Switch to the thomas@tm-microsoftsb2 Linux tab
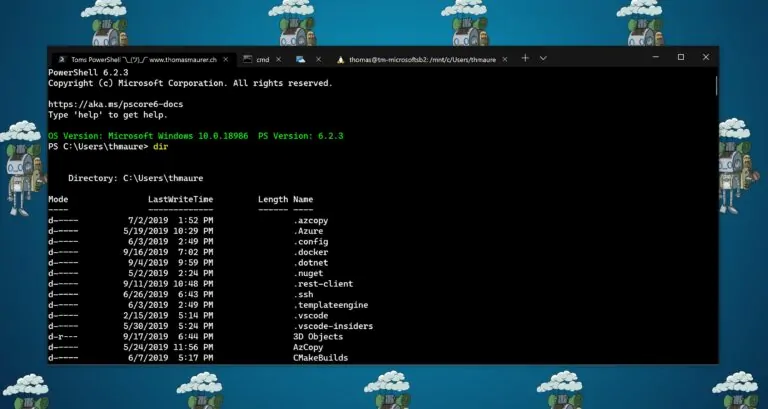The width and height of the screenshot is (768, 409). click(422, 59)
